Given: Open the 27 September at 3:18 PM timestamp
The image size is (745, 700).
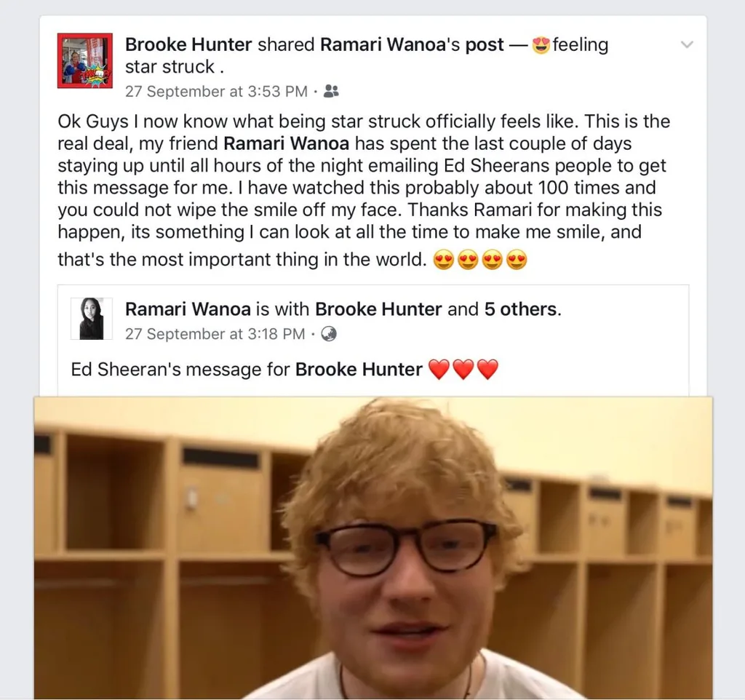Looking at the screenshot, I should pyautogui.click(x=215, y=334).
